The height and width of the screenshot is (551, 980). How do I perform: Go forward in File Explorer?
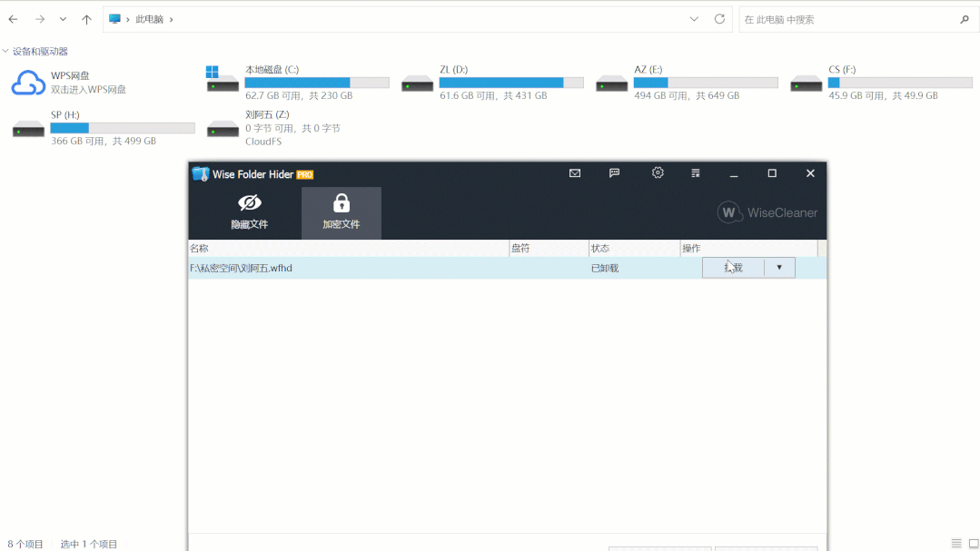(40, 19)
